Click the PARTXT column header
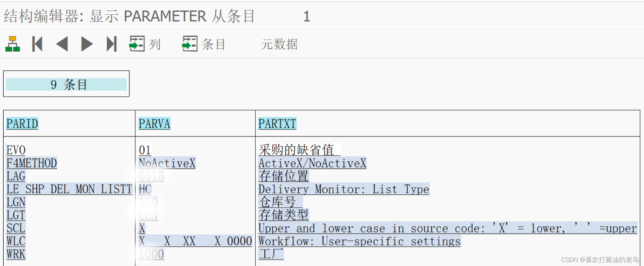 point(277,124)
